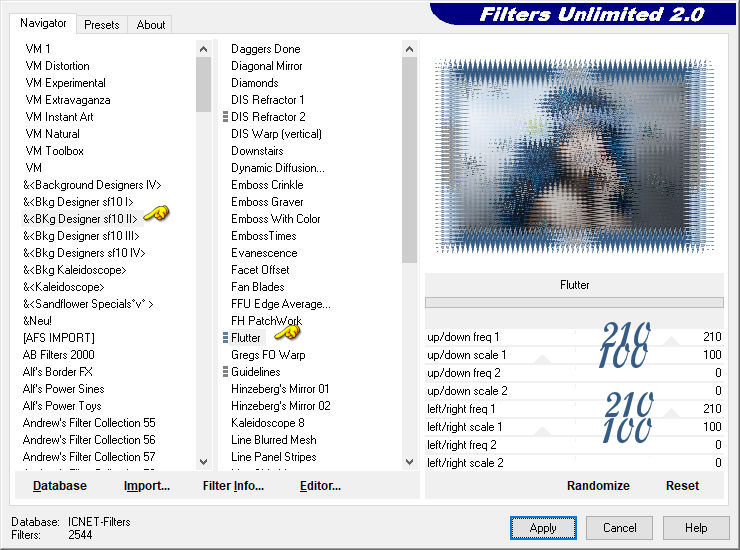Screen dimensions: 740x550
Task: Switch to the Presets tab
Action: coord(101,25)
